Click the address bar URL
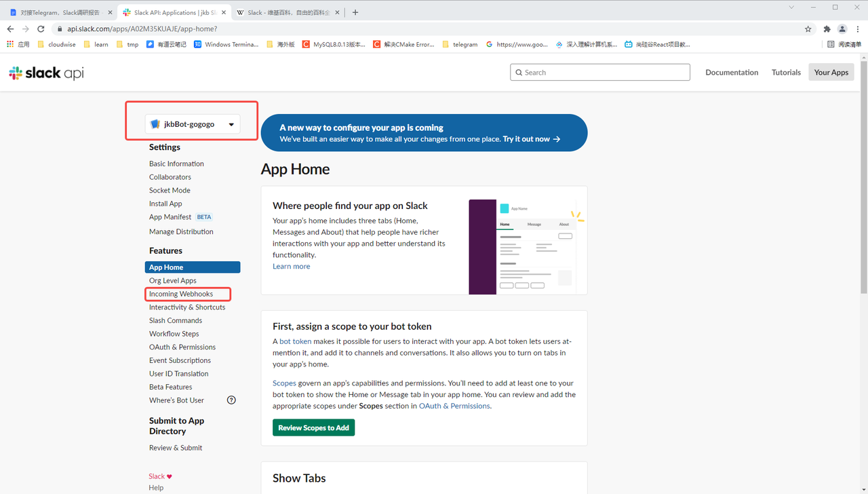The image size is (868, 494). pyautogui.click(x=142, y=29)
